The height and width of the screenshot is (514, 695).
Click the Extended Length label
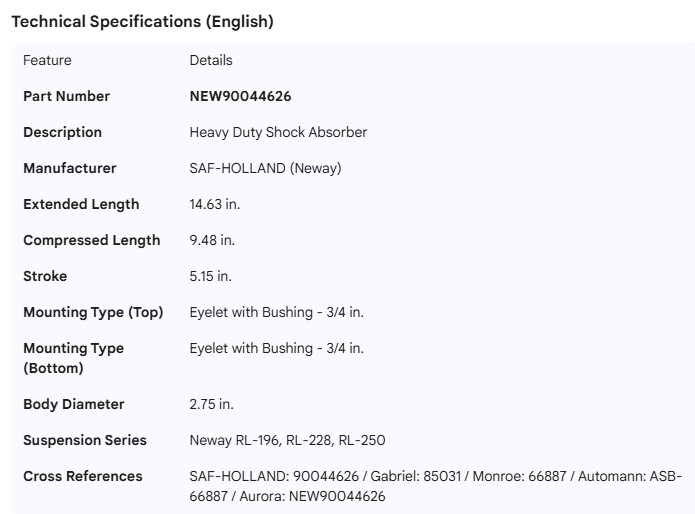point(81,204)
